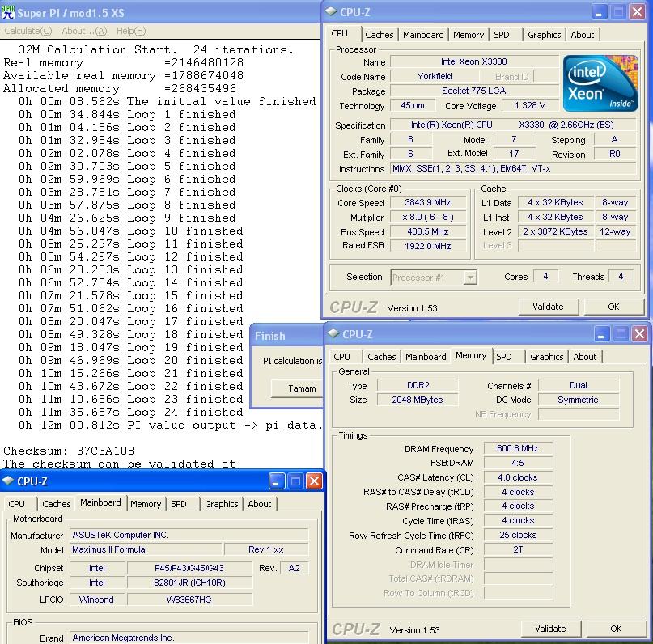Click the Multiplier x 8.0 value
This screenshot has width=653, height=644.
[x=428, y=218]
